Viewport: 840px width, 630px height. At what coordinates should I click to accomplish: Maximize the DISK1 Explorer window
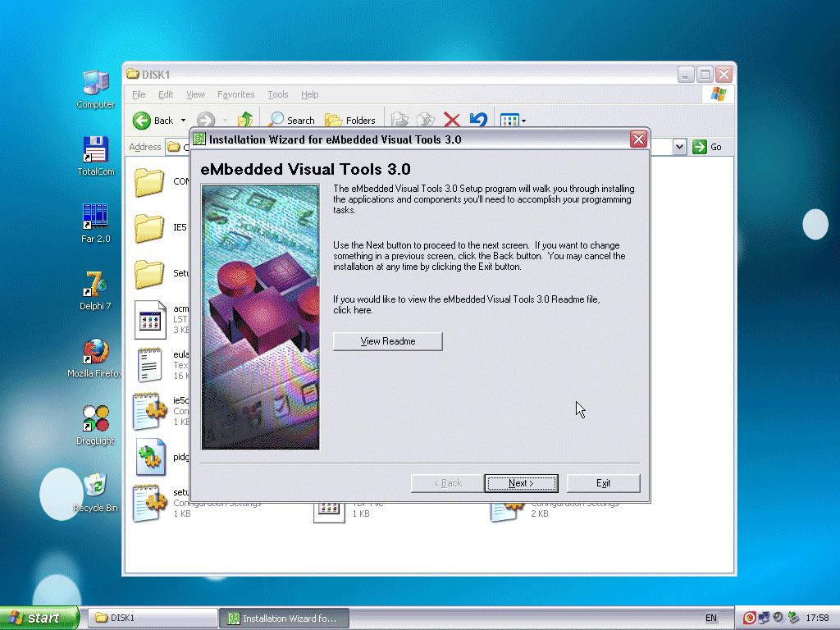click(x=705, y=75)
